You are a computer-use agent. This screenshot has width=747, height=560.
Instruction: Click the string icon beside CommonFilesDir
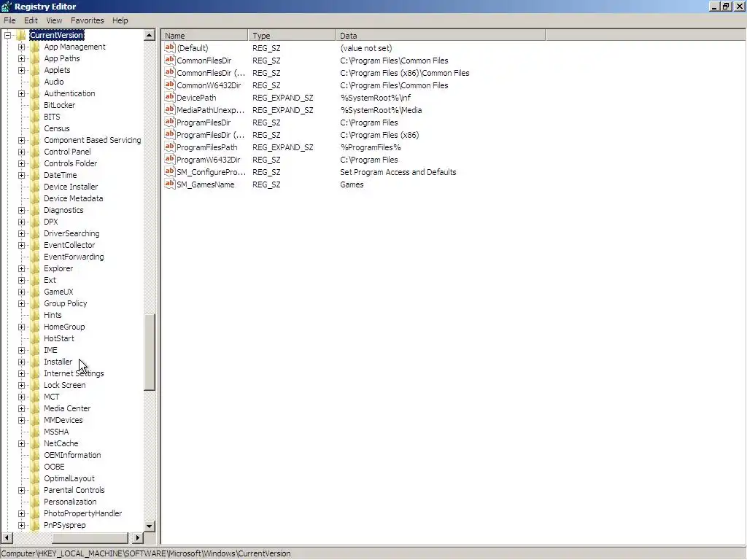pos(169,60)
